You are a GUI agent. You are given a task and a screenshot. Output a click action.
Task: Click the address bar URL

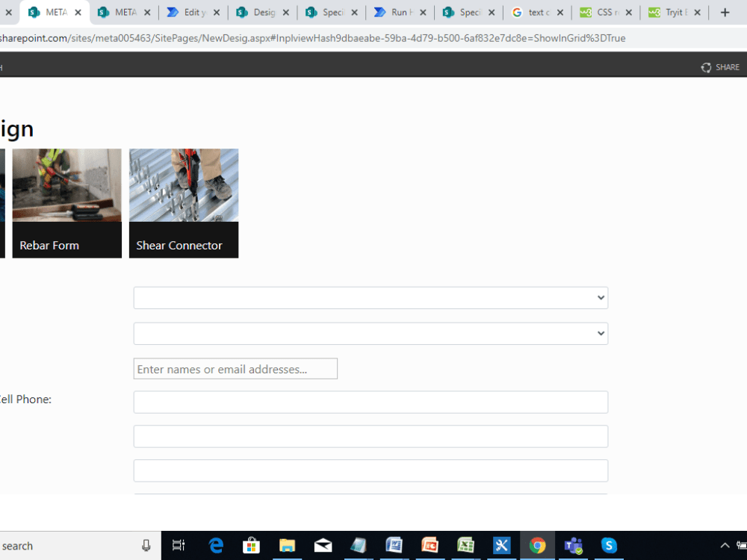[312, 38]
